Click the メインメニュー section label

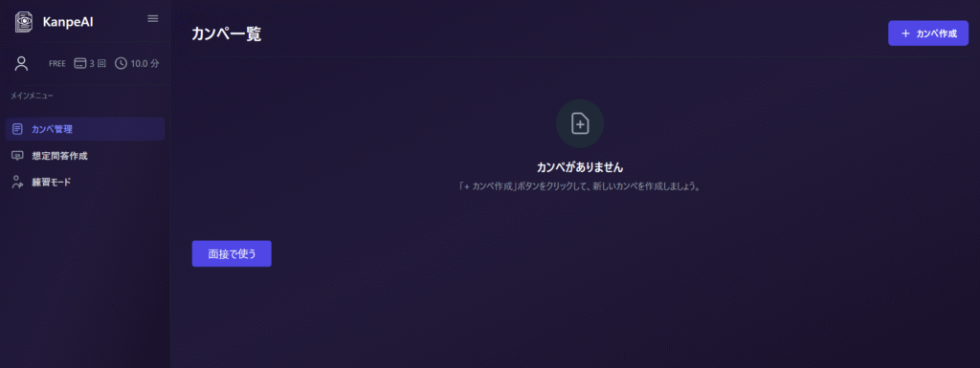[x=32, y=96]
